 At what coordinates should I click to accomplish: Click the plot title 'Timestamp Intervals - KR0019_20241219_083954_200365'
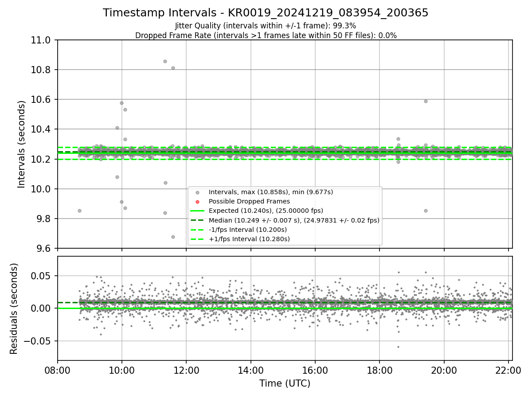pos(266,13)
